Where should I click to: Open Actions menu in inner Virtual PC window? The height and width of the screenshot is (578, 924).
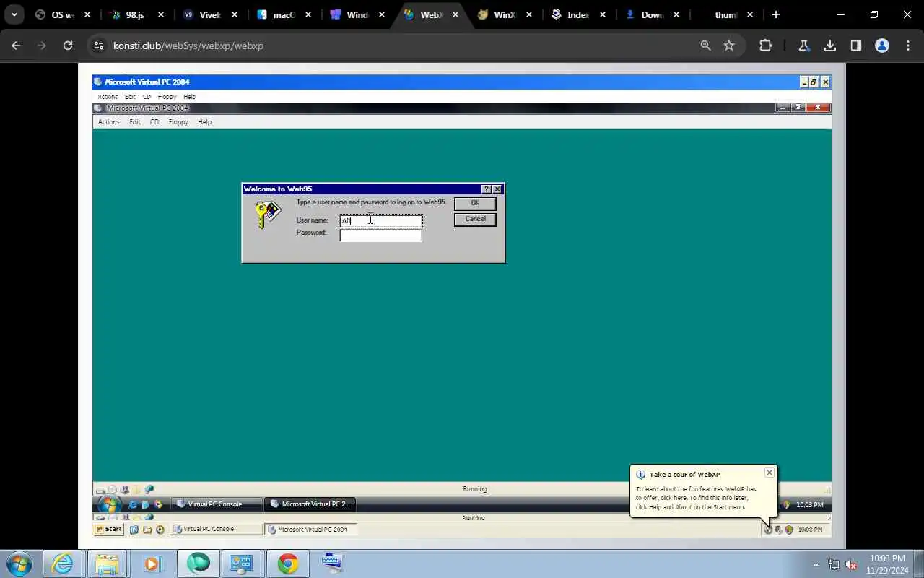[109, 122]
